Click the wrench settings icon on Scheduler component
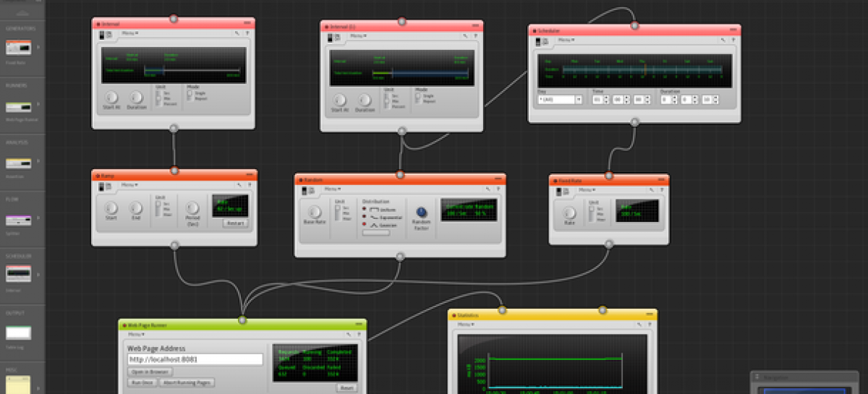Image resolution: width=868 pixels, height=394 pixels. [721, 40]
